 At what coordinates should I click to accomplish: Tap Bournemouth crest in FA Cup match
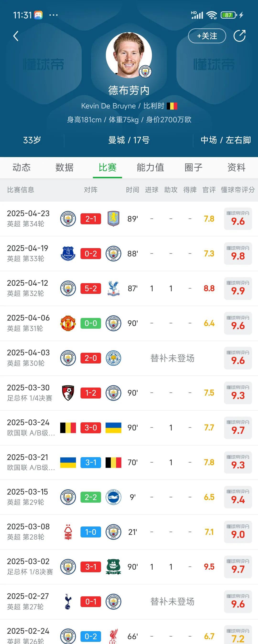point(68,393)
